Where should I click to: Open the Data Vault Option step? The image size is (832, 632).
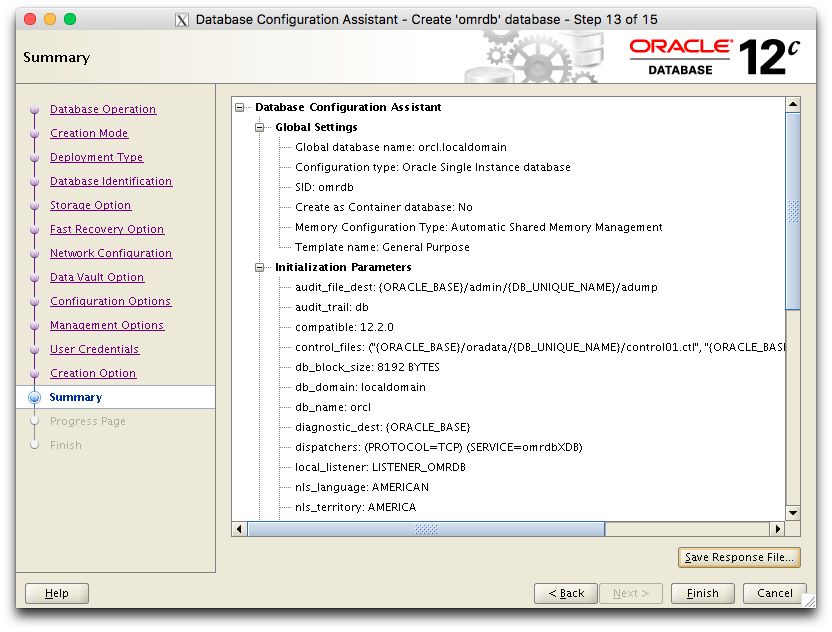(x=97, y=277)
